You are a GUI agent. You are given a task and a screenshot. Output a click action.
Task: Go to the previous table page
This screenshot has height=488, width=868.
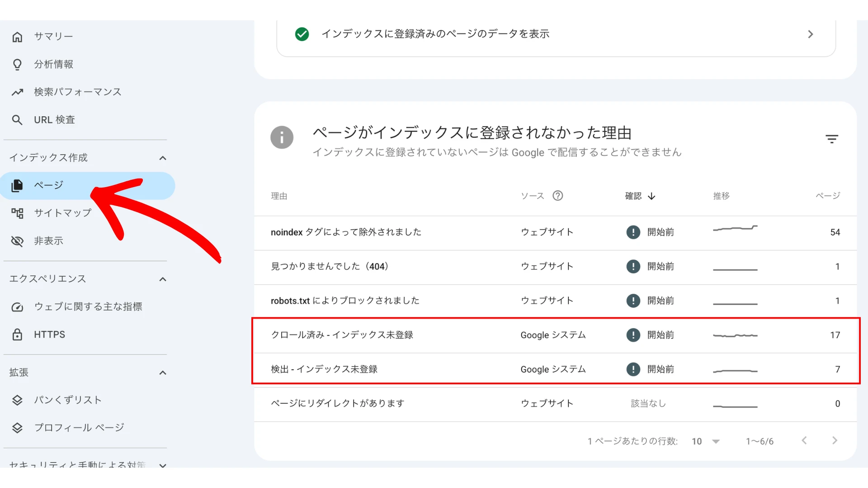pos(804,441)
